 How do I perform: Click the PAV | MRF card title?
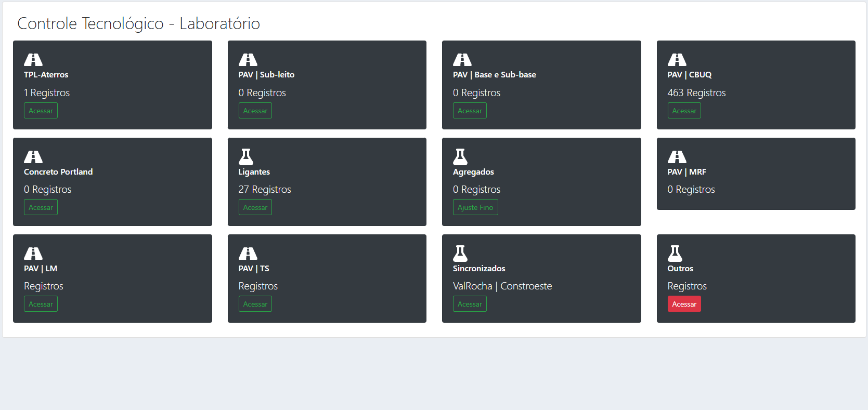coord(686,172)
